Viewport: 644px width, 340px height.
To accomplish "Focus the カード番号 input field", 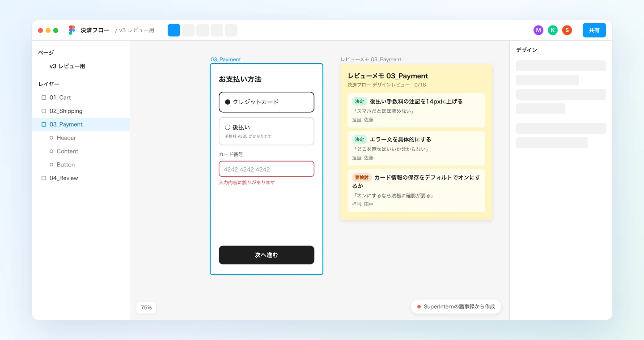I will [267, 169].
